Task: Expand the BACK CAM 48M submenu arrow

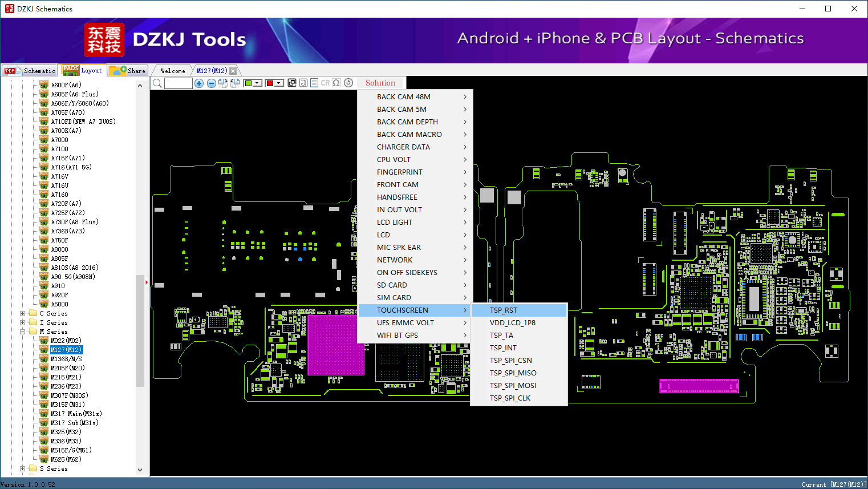Action: pos(465,97)
